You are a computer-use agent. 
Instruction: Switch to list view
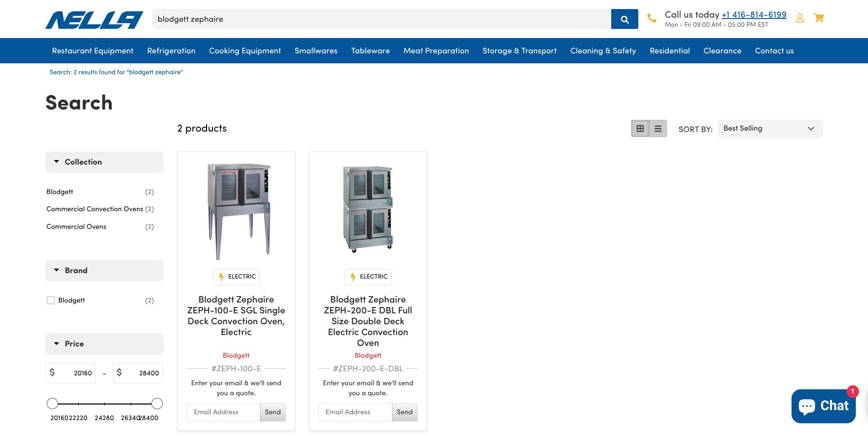click(x=658, y=129)
